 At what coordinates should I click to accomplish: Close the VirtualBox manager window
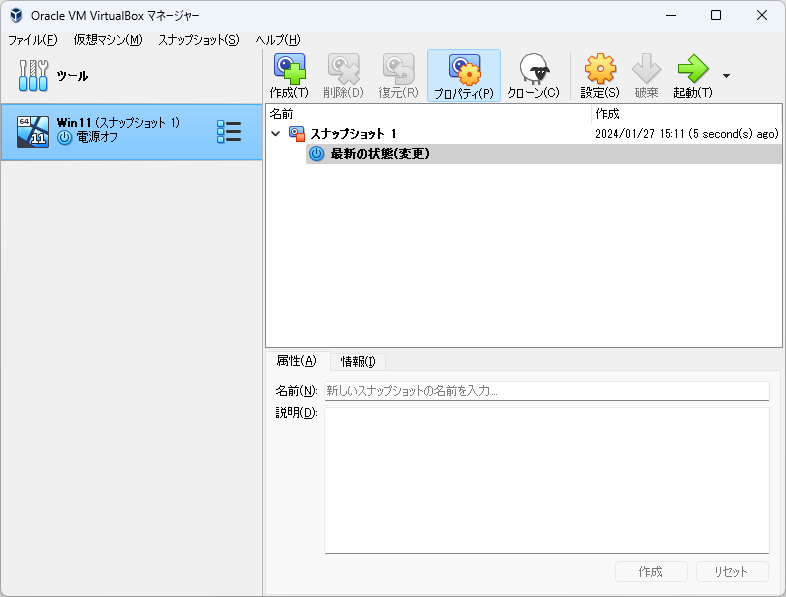[x=761, y=16]
